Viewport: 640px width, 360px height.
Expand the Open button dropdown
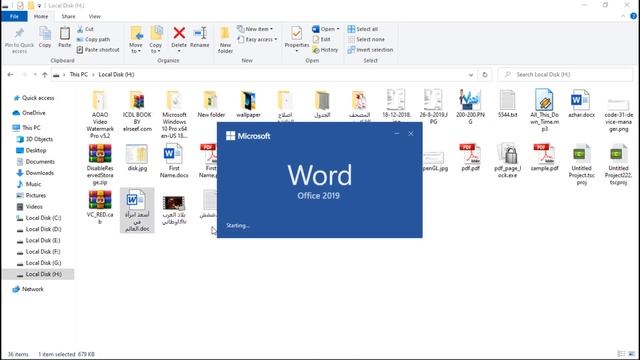[x=338, y=29]
